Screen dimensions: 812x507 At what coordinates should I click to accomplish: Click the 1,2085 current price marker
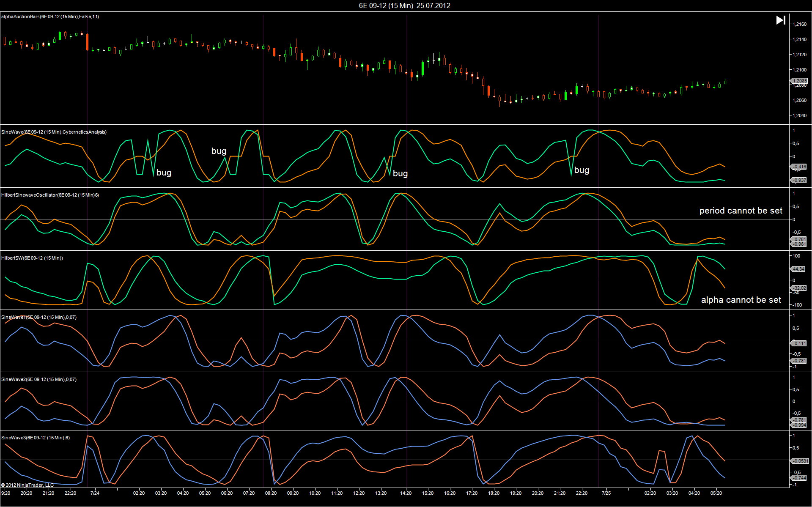(x=799, y=81)
